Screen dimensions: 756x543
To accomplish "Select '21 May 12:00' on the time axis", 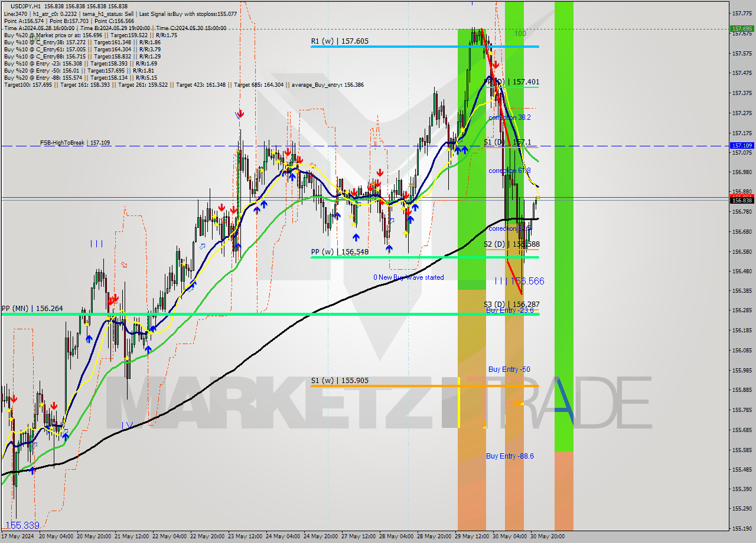I will click(x=132, y=537).
